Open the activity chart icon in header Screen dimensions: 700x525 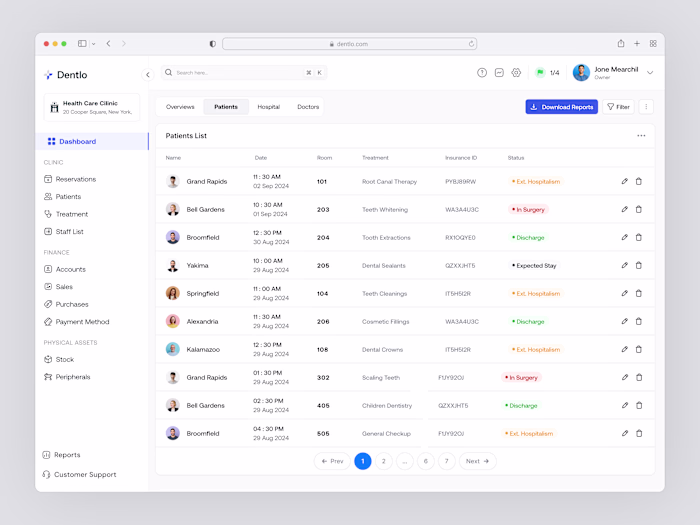click(x=499, y=73)
